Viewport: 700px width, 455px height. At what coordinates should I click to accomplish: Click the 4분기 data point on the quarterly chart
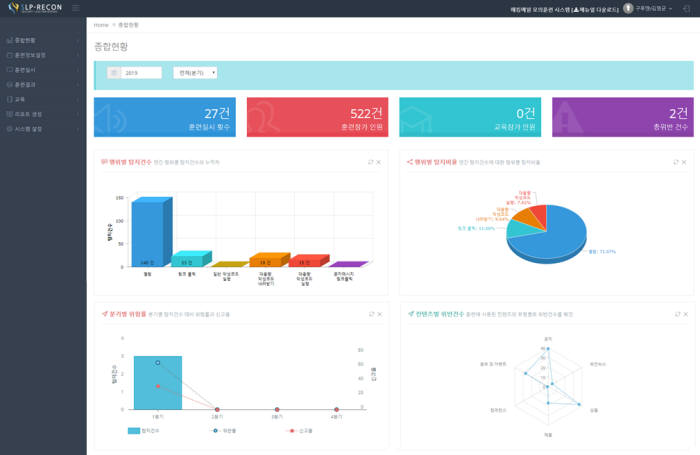pos(337,409)
